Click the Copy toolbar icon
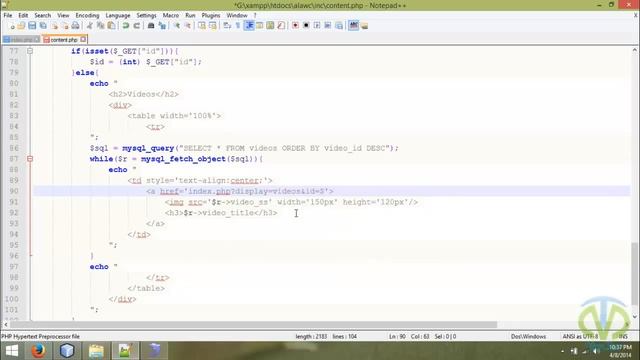The image size is (640, 360). [x=100, y=26]
